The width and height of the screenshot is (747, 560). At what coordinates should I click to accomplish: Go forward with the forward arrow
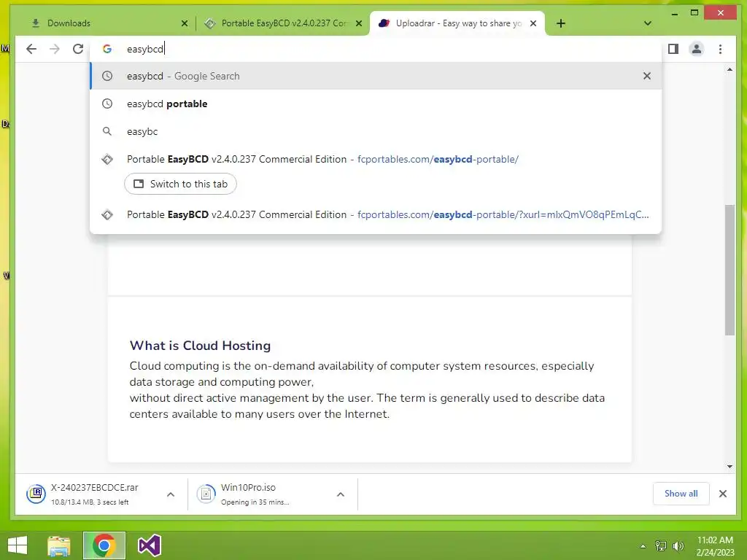(55, 49)
